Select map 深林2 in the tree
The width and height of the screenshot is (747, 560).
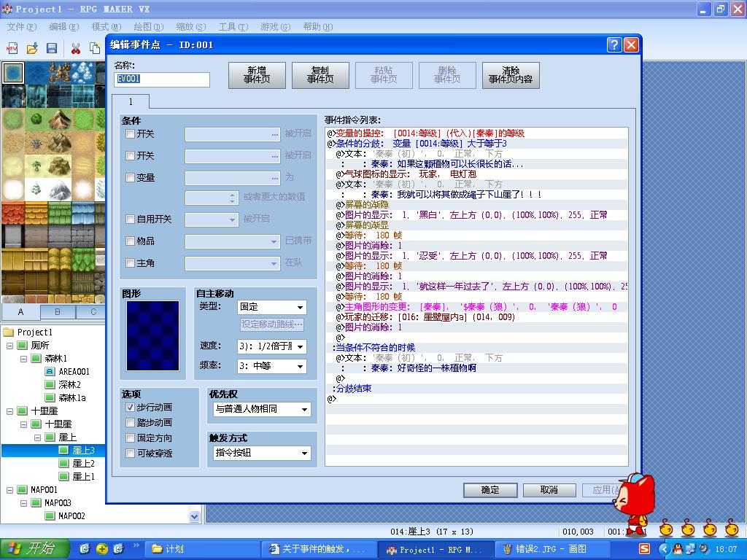(69, 385)
